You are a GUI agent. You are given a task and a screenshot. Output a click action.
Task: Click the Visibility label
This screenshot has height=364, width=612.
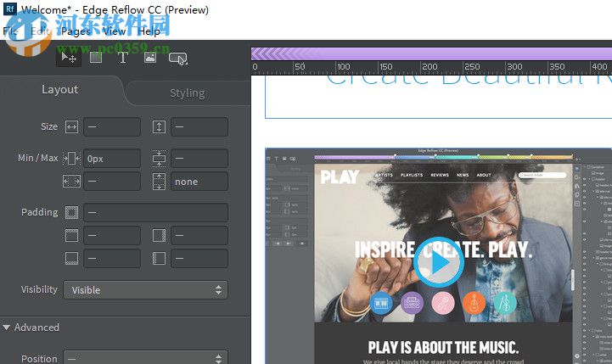click(39, 289)
